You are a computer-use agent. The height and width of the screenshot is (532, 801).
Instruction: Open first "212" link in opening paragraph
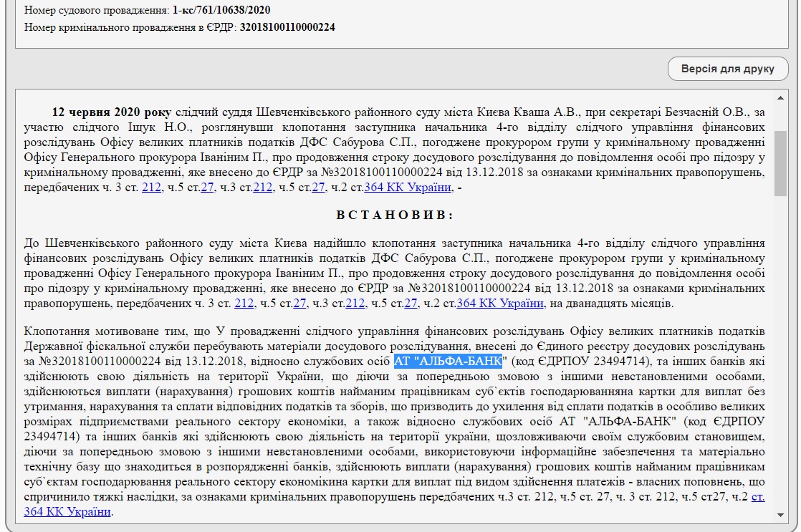(150, 188)
